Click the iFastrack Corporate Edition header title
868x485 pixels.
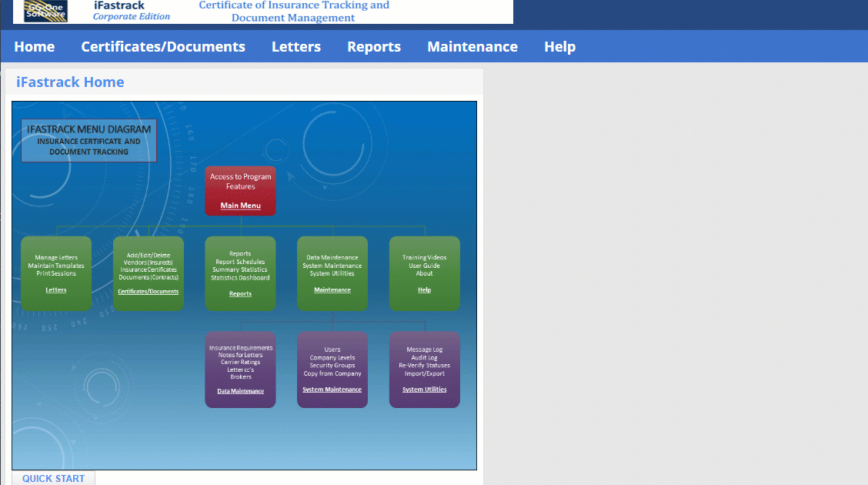click(131, 11)
